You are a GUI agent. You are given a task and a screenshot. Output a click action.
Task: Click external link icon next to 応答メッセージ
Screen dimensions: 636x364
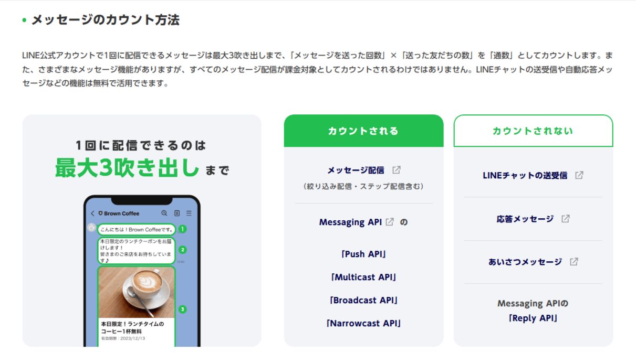click(566, 219)
